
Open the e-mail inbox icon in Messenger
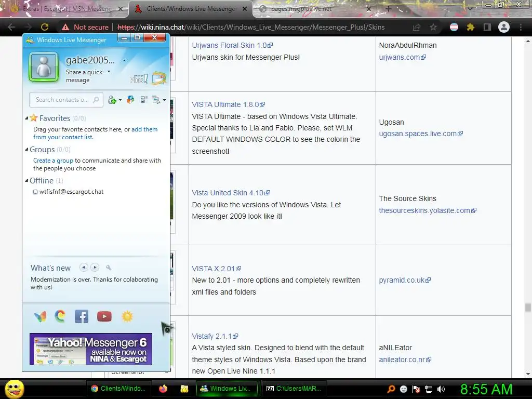(x=159, y=78)
